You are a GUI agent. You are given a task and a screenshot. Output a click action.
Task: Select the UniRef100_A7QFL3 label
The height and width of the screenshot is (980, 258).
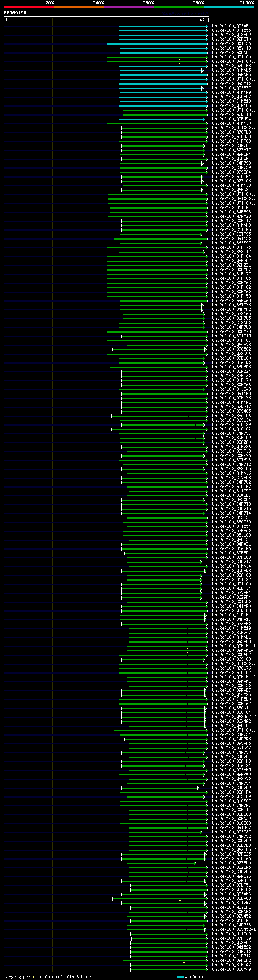click(231, 132)
